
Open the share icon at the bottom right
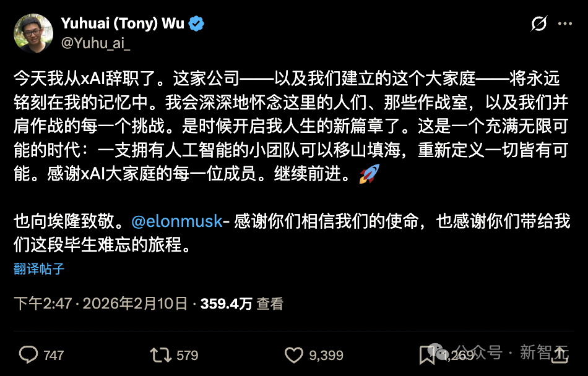pos(559,354)
